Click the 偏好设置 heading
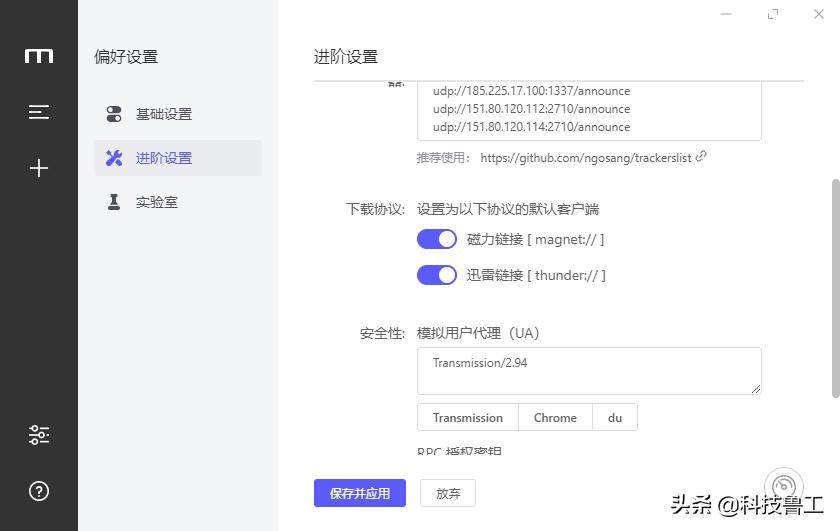Screen dimensions: 840x531 pyautogui.click(x=126, y=56)
